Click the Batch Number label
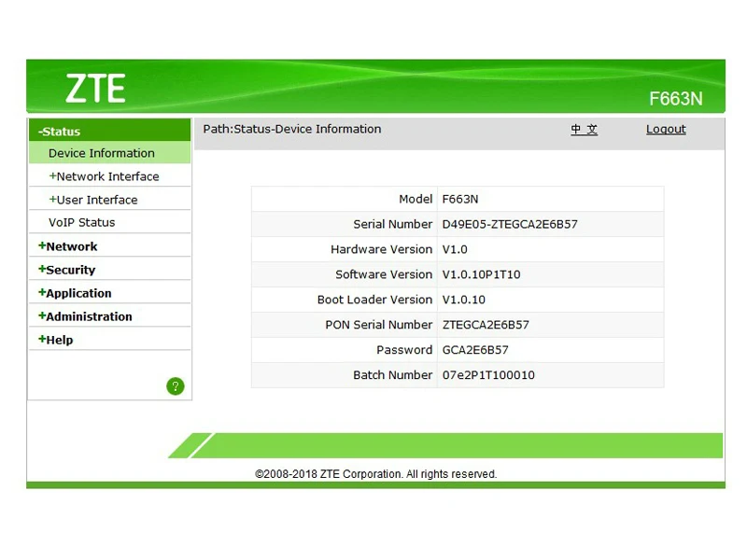The width and height of the screenshot is (747, 560). [392, 375]
